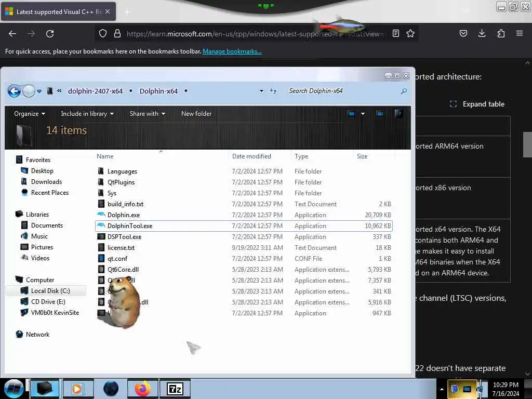The width and height of the screenshot is (532, 399).
Task: Select Dolphin-x64 breadcrumb
Action: pyautogui.click(x=158, y=91)
